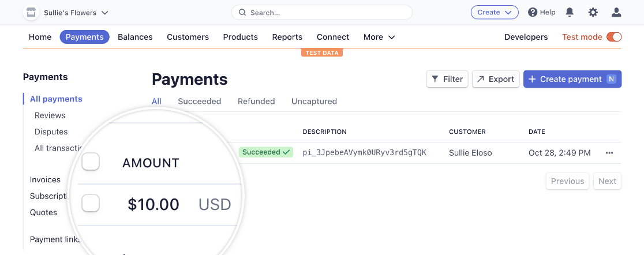
Task: Click payment ID pi_3JpebeAVymk0URyv3rd5gTQK
Action: tap(365, 153)
